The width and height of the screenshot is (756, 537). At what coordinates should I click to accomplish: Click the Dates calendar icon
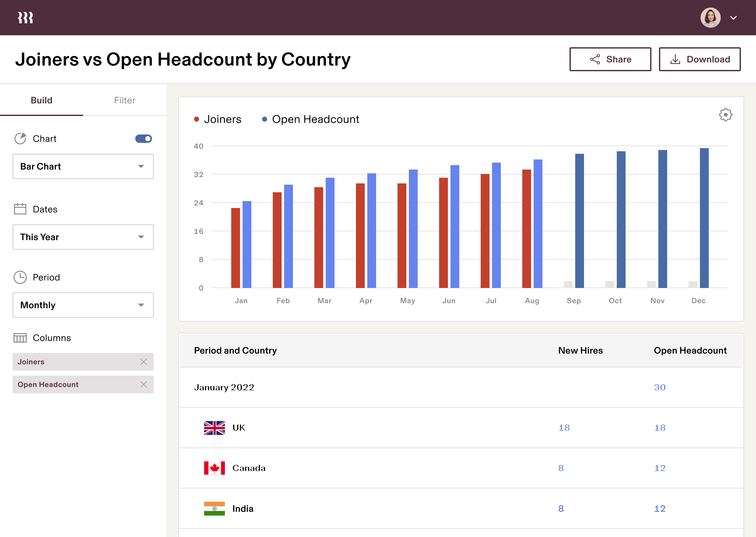tap(20, 209)
